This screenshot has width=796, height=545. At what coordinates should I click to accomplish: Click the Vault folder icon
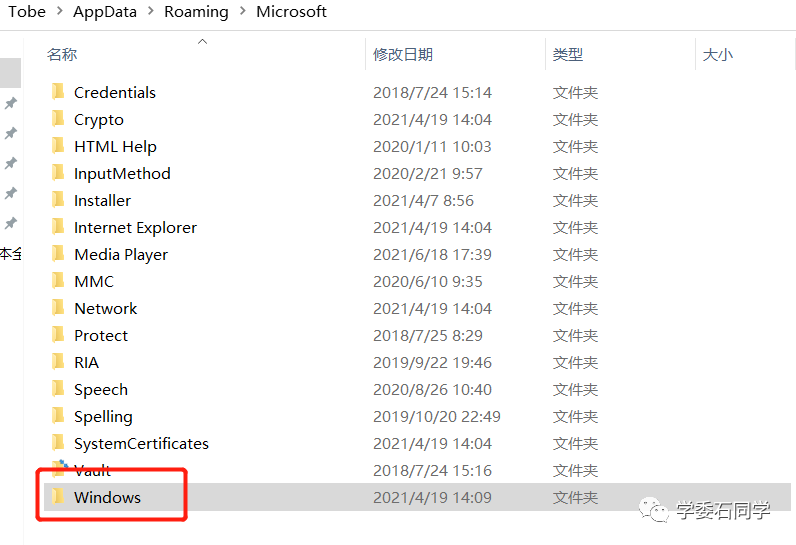pos(60,468)
